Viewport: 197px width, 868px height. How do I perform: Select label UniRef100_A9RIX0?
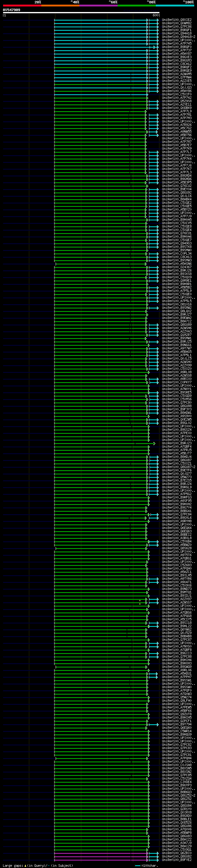pos(177,379)
